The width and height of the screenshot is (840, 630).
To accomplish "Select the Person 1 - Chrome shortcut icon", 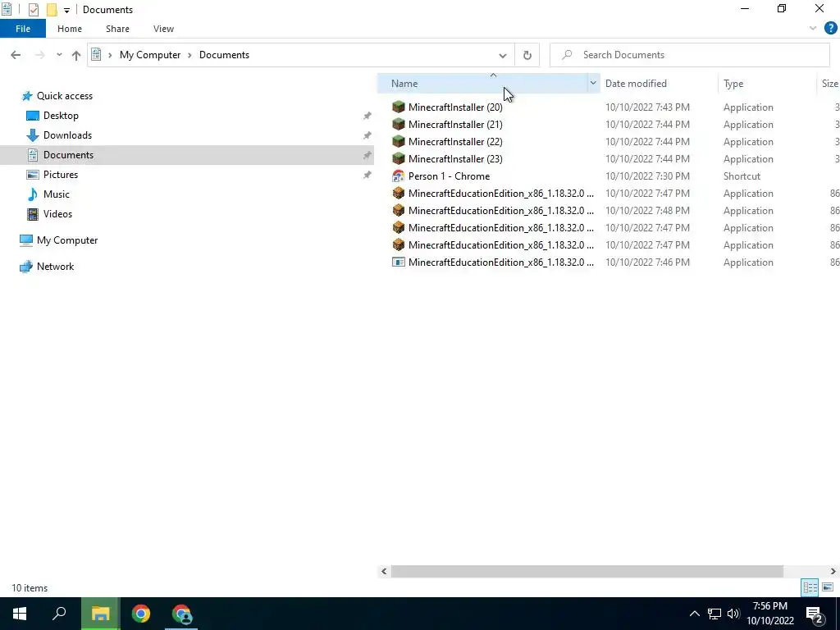I will click(x=398, y=176).
